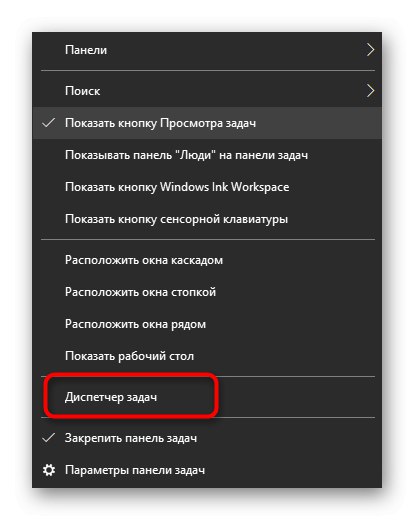Image resolution: width=414 pixels, height=520 pixels.
Task: Enable Показывать панель "Люди" на панели задач
Action: [207, 155]
